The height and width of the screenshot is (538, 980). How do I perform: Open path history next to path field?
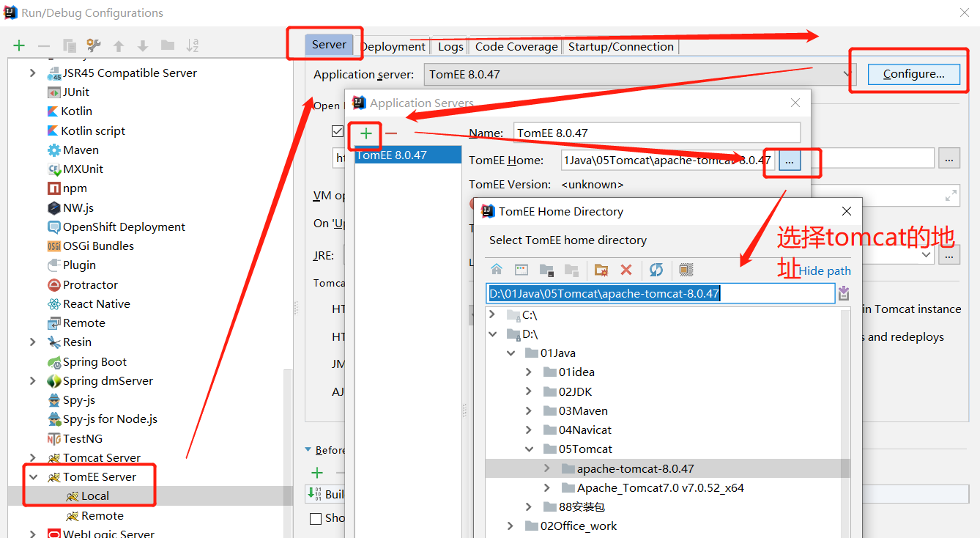click(844, 293)
